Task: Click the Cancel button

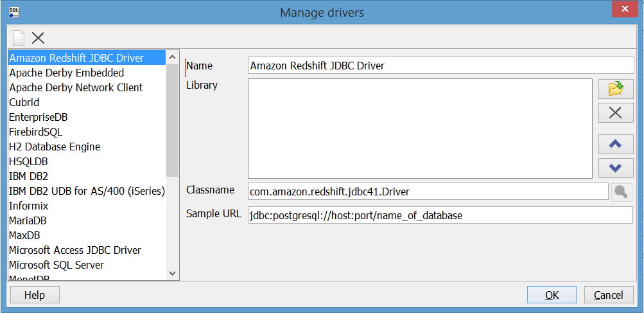Action: (609, 295)
